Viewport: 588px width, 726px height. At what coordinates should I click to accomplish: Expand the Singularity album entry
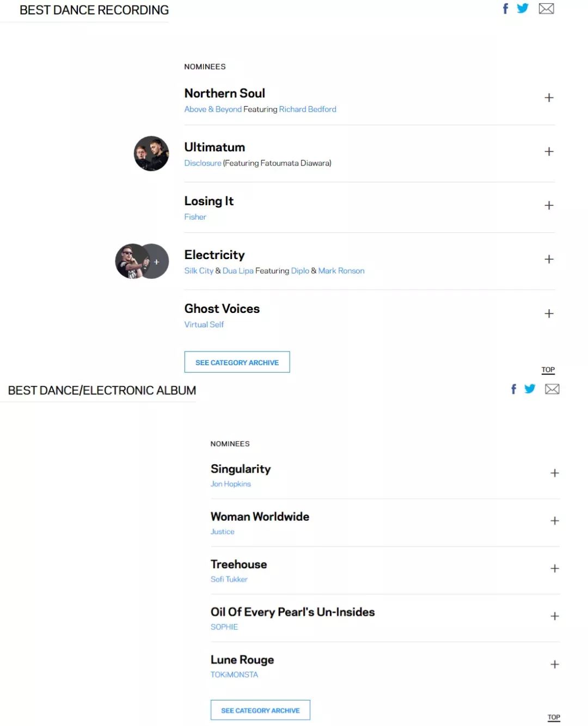click(554, 473)
